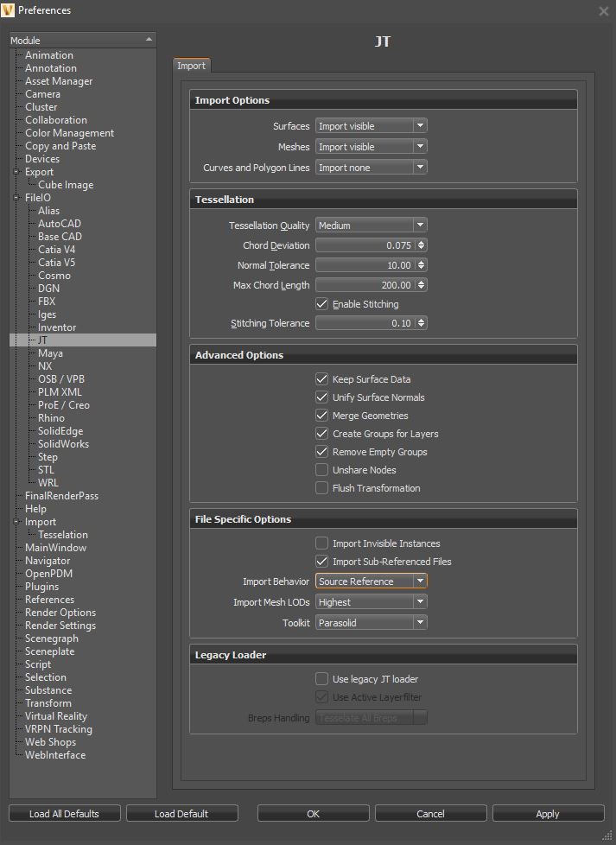
Task: Select Color Management module
Action: (69, 132)
